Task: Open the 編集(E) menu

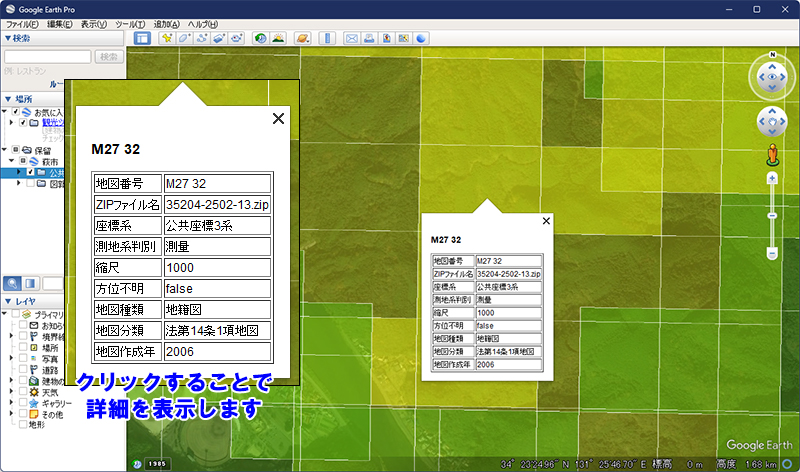Action: coord(60,24)
